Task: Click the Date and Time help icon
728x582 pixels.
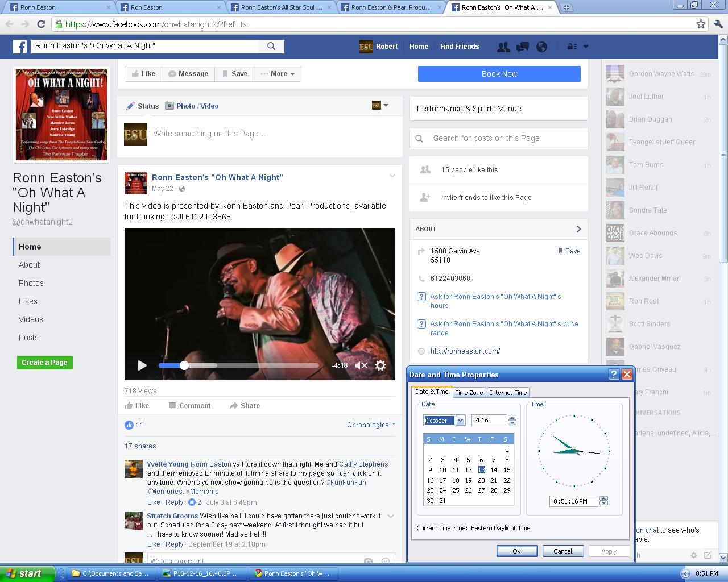Action: pos(614,375)
